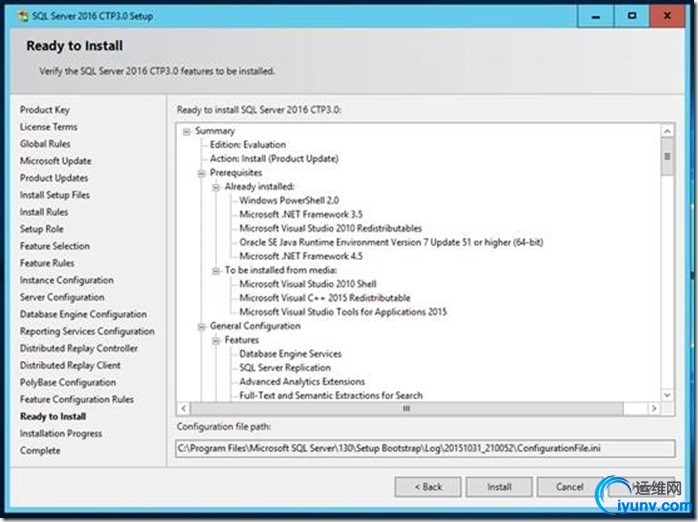Click the horizontal scrollbar thumb
Screen dimensions: 698x522
pos(406,408)
